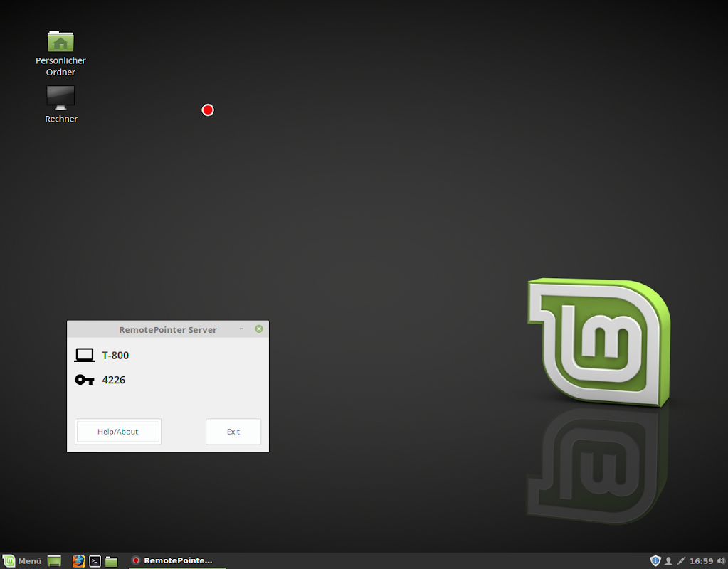Open the Help/About dialog

pyautogui.click(x=118, y=432)
